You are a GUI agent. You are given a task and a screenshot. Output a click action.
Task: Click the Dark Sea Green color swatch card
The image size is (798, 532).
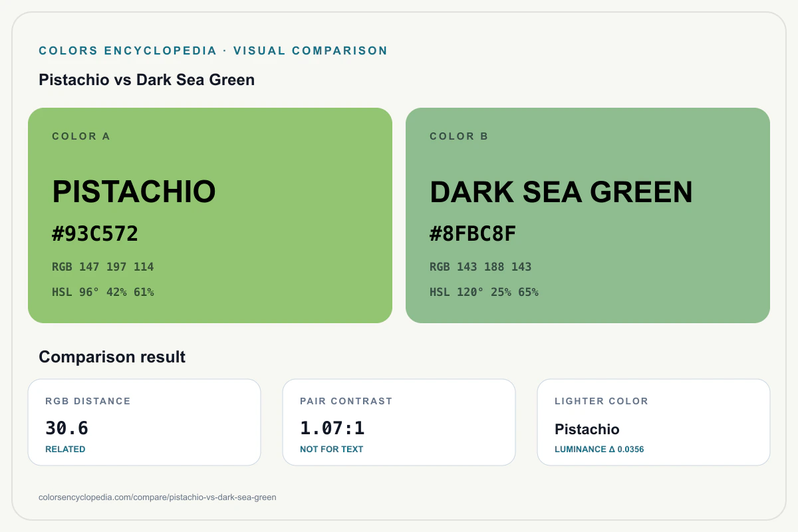point(588,215)
